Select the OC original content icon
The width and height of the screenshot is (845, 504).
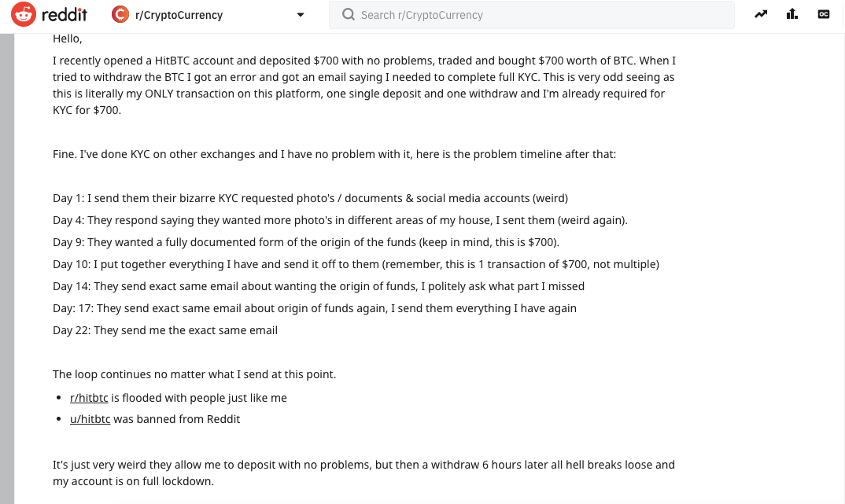click(823, 14)
